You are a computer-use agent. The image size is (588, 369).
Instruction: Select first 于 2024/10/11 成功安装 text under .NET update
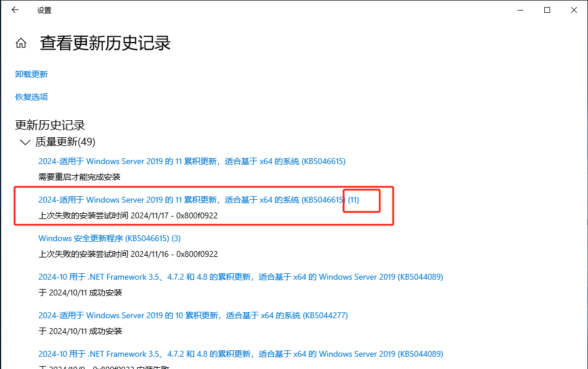click(80, 293)
